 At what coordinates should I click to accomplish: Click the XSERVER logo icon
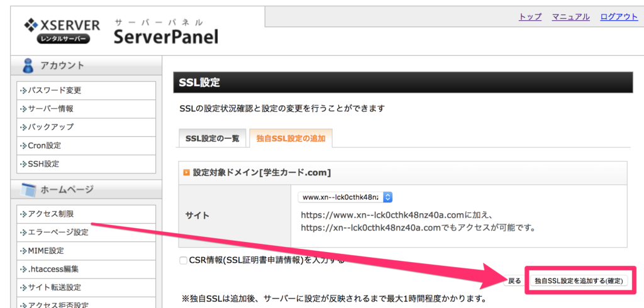[31, 25]
